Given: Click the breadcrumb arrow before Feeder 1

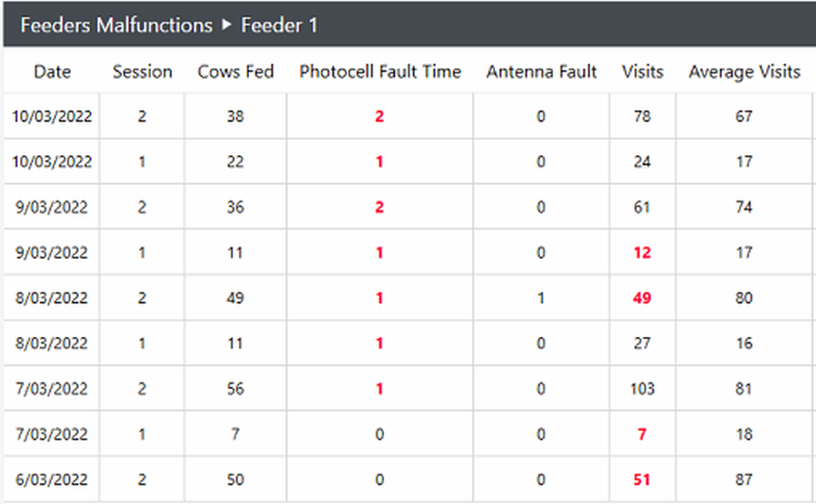Looking at the screenshot, I should tap(226, 25).
